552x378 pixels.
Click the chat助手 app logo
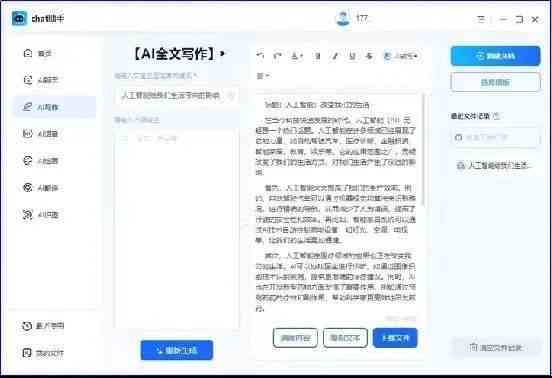click(x=19, y=18)
